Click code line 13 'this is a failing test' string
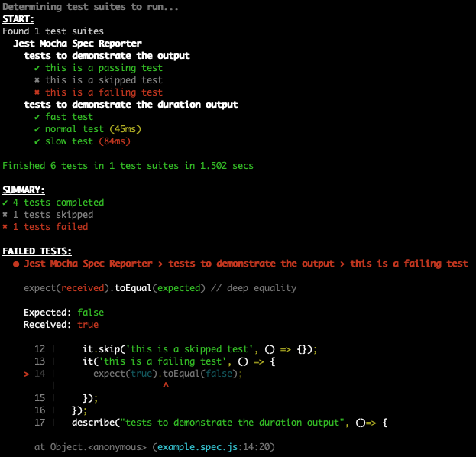 (x=163, y=361)
